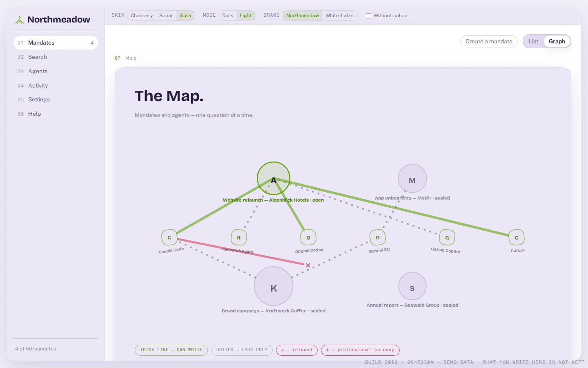Click the build info footer text
Screen dimensions: 588x368
coord(474,362)
